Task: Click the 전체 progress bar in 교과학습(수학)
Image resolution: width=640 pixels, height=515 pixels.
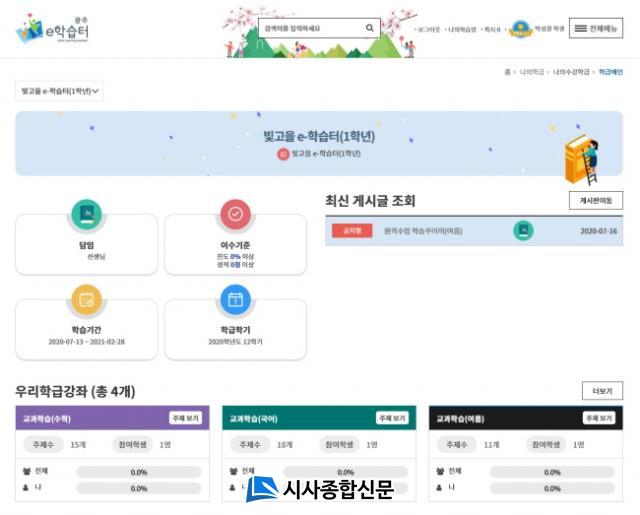Action: 139,472
